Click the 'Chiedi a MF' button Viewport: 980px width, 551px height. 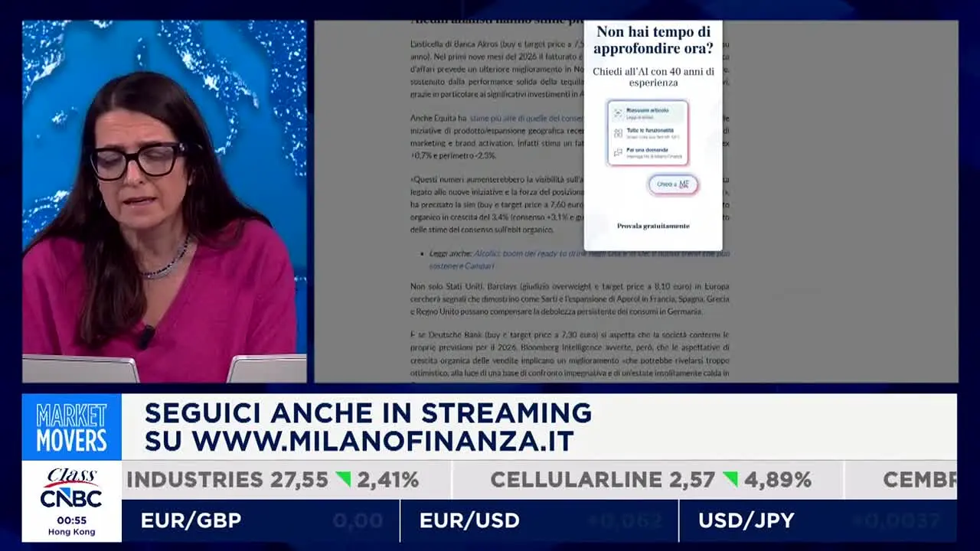(673, 184)
